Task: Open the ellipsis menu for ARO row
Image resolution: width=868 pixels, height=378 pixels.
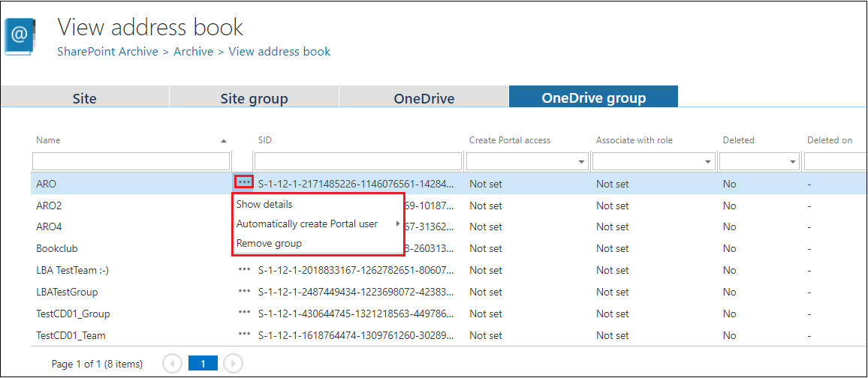Action: [244, 182]
